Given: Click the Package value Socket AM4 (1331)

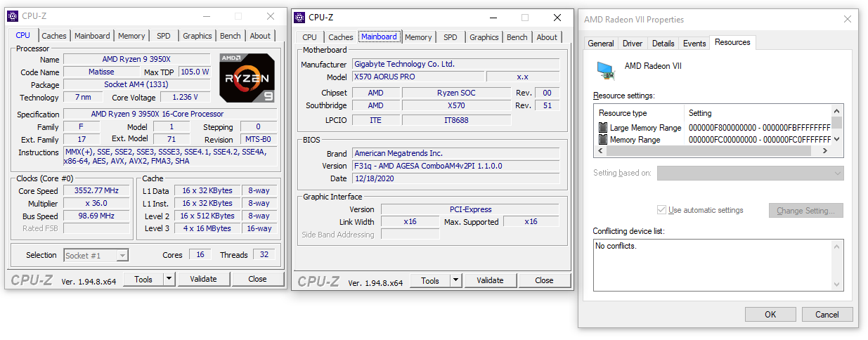Looking at the screenshot, I should tap(136, 84).
